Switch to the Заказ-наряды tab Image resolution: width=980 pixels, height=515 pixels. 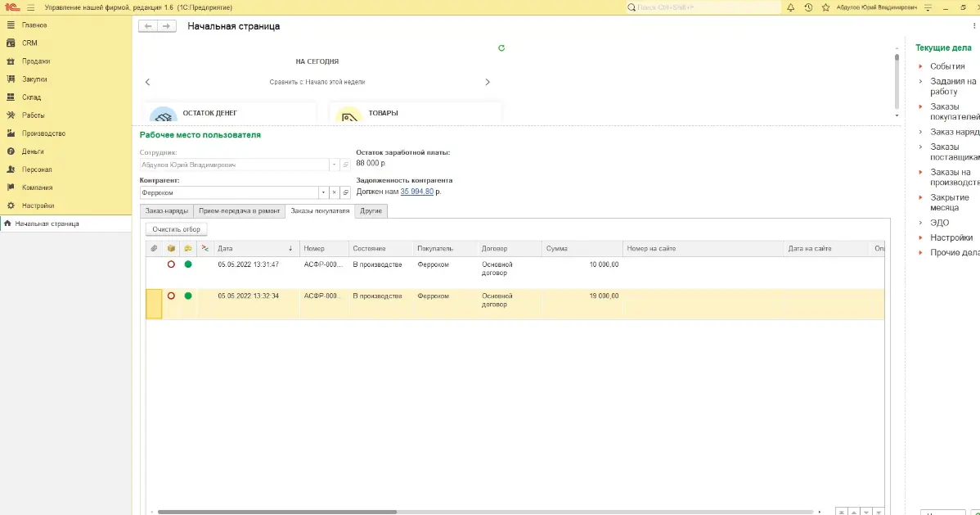(x=166, y=211)
